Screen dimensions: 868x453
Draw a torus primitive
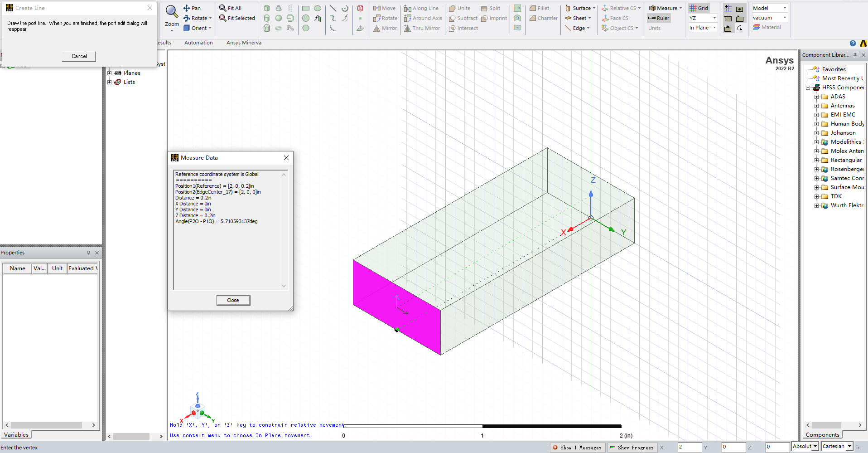(x=279, y=28)
